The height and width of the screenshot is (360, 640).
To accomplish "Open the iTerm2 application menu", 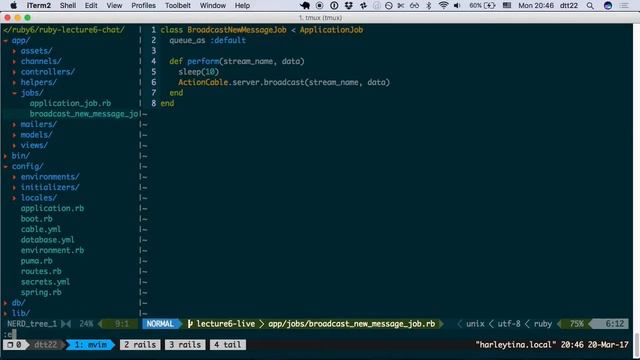I will [x=39, y=5].
